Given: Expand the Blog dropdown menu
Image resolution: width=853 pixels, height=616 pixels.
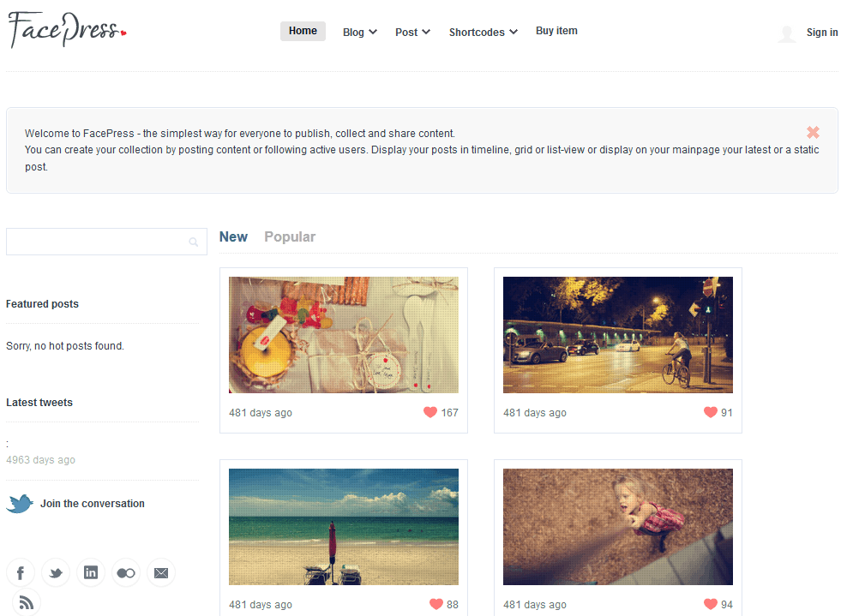Looking at the screenshot, I should point(359,32).
